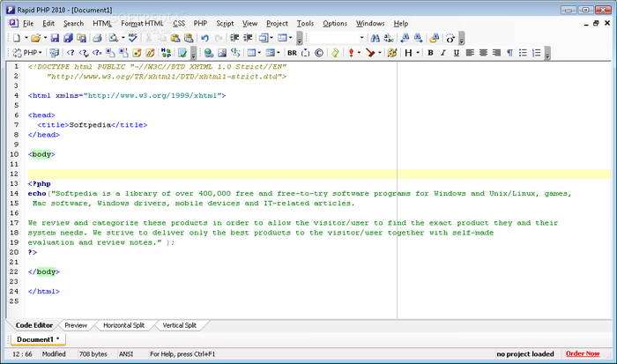Click the ANSI encoding status entry
The width and height of the screenshot is (617, 364).
tap(126, 354)
